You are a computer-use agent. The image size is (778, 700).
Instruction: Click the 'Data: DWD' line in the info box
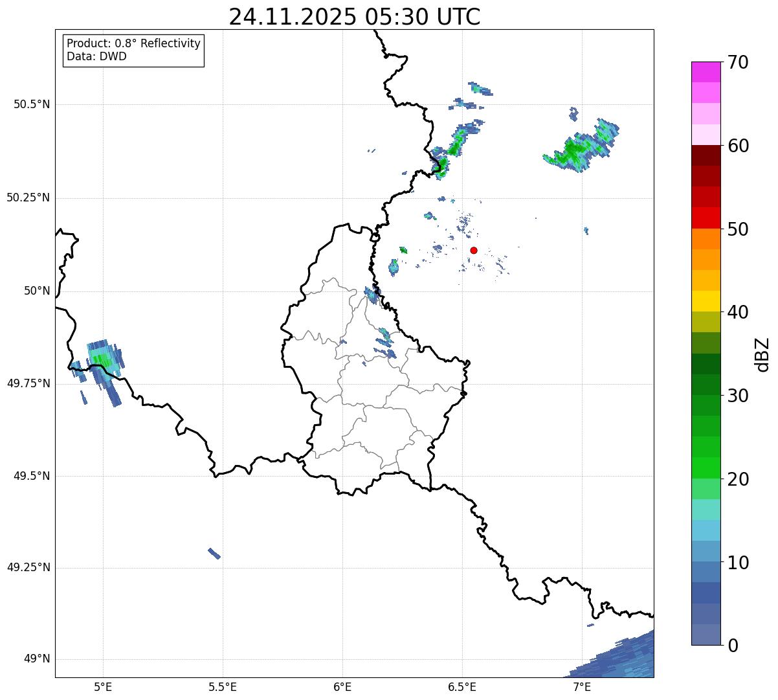pyautogui.click(x=96, y=56)
